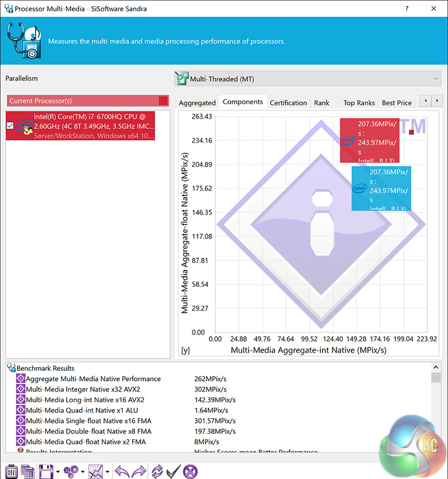Click the gears settings icon
The image size is (448, 479).
pyautogui.click(x=71, y=471)
